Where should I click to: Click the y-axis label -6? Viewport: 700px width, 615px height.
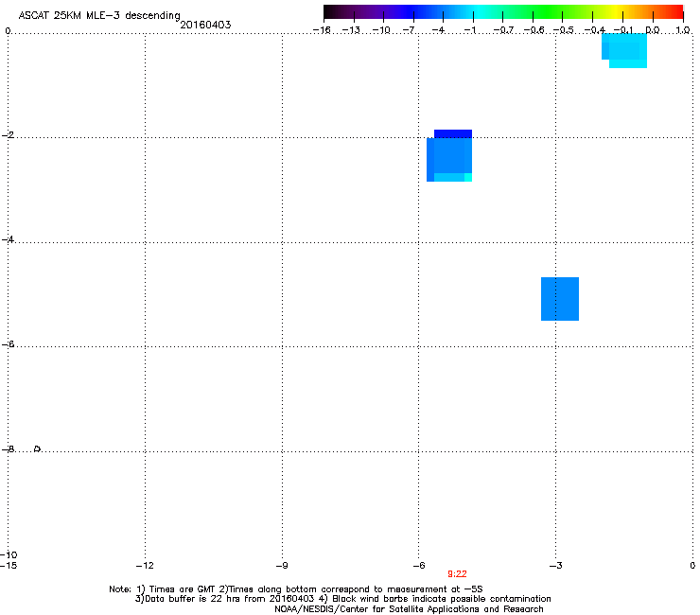coord(8,344)
